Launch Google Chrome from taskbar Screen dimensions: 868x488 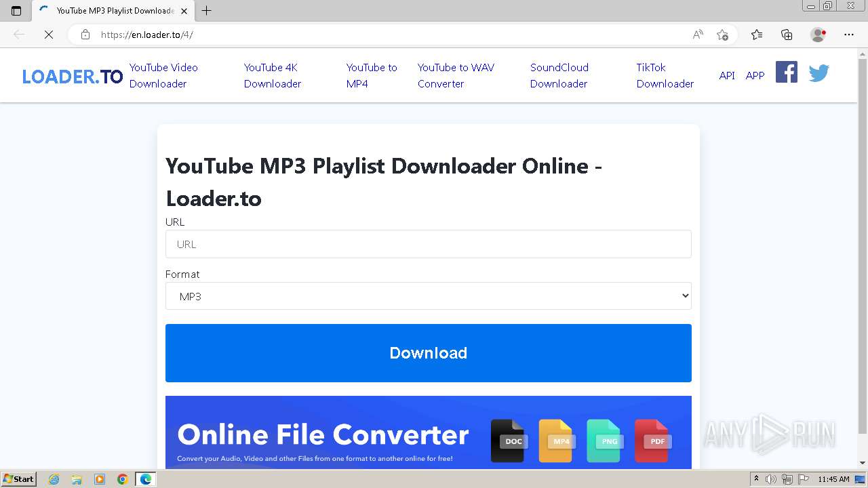[x=123, y=479]
